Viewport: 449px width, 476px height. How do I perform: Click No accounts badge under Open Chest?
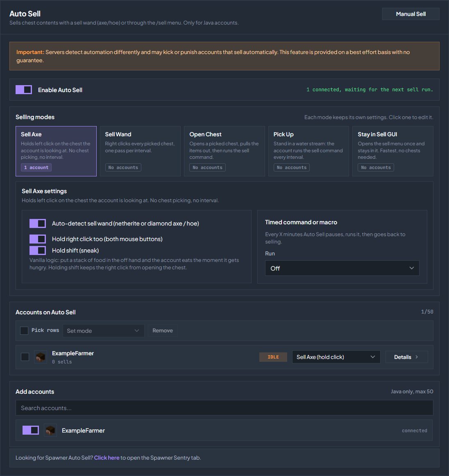207,167
